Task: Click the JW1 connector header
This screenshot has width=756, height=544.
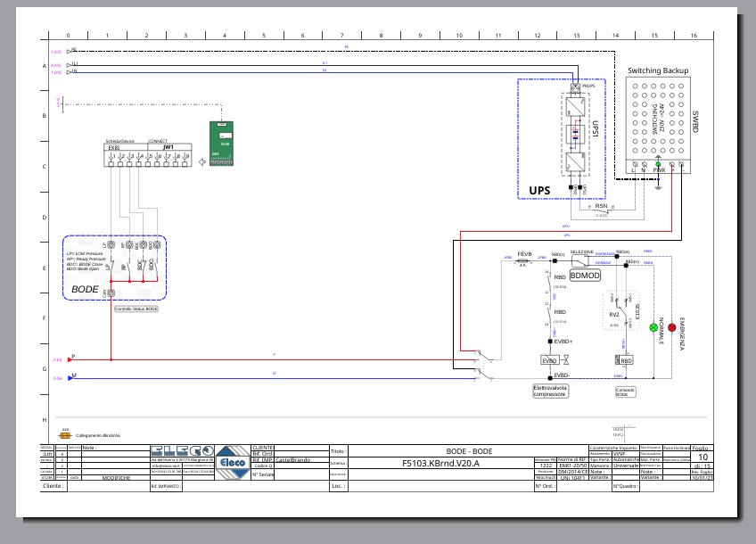Action: [x=168, y=147]
